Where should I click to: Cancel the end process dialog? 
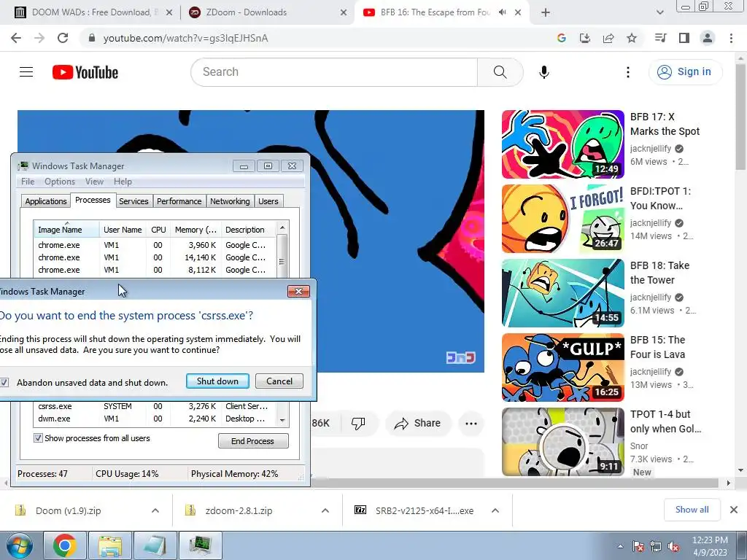point(279,381)
